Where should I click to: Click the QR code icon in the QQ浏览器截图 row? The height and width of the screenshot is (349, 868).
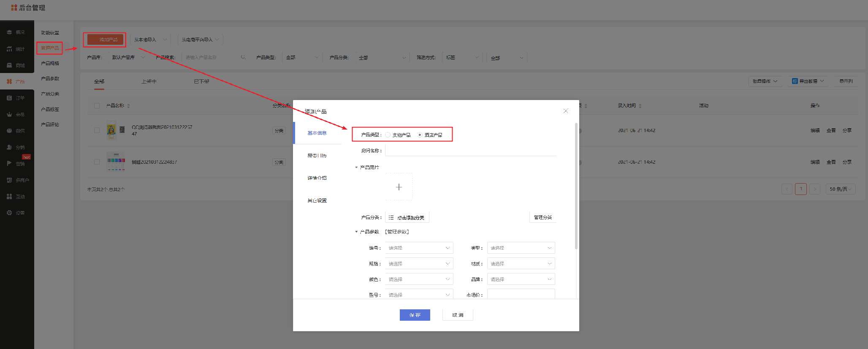coord(122,130)
